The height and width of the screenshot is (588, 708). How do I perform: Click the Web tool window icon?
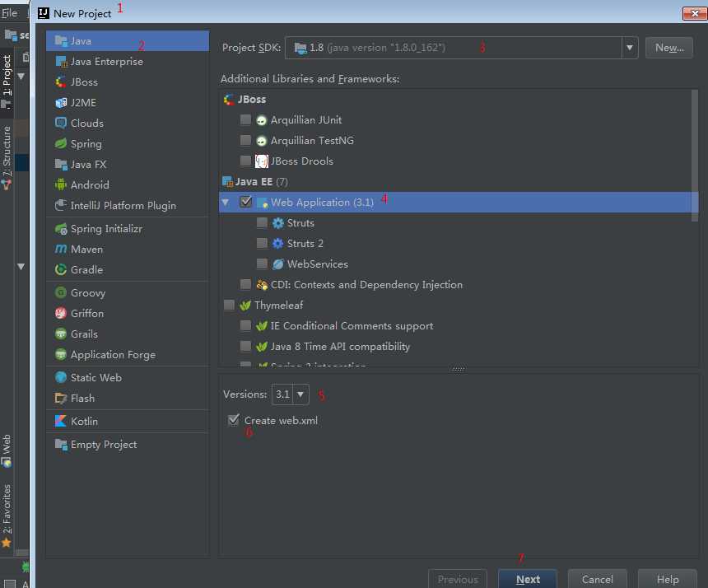(x=7, y=463)
